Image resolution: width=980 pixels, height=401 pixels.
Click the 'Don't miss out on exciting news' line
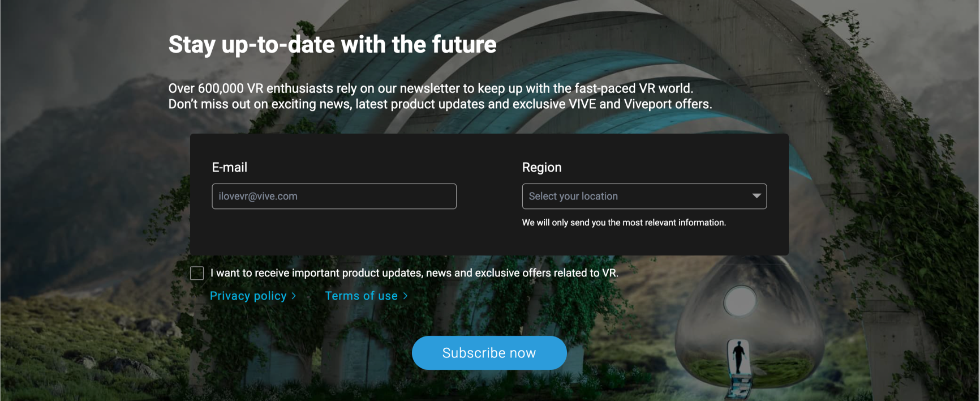[440, 104]
